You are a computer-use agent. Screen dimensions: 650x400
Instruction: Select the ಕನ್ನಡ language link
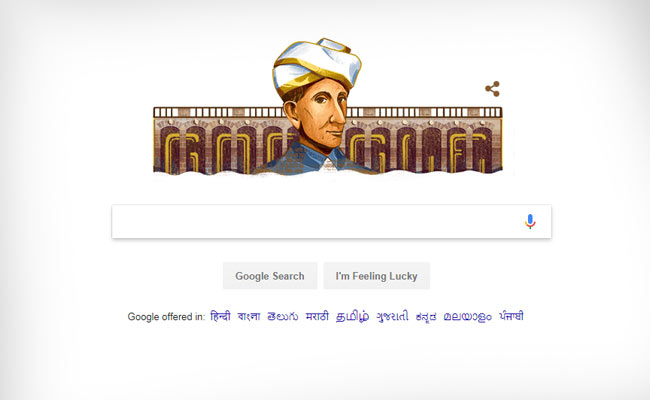point(426,316)
